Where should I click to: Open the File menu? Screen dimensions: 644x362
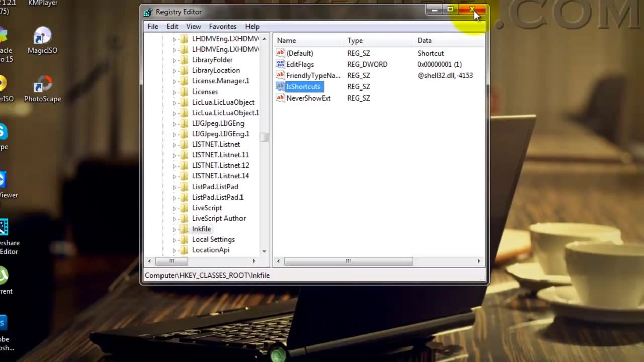(153, 27)
